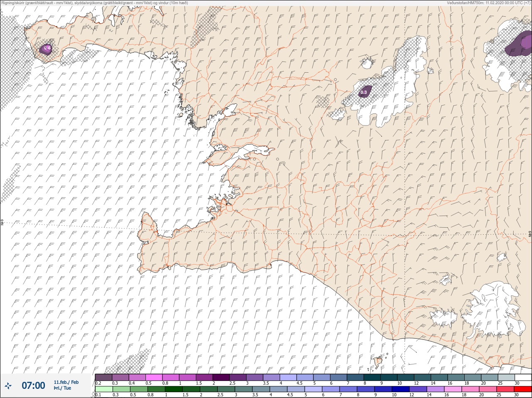Image resolution: width=532 pixels, height=398 pixels.
Task: Click the 0.1 label under lower scale
Action: pyautogui.click(x=98, y=395)
